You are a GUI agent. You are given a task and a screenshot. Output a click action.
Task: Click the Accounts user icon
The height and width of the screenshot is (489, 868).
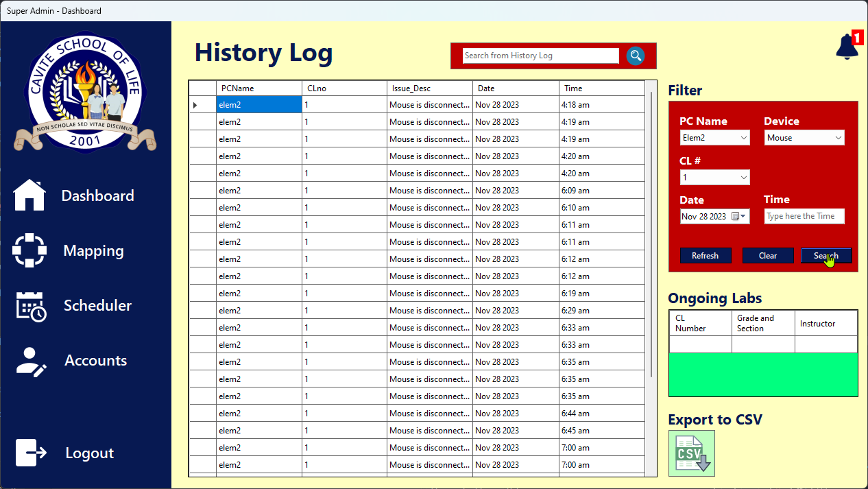(31, 361)
